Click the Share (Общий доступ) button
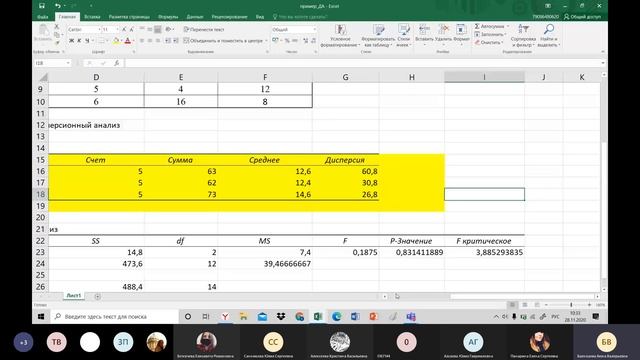Screen dimensions: 640x360 [x=582, y=17]
